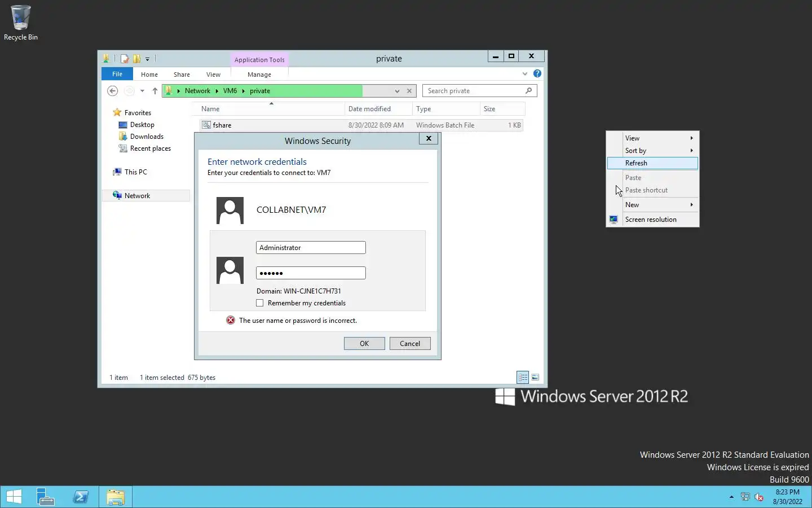Show hidden tray icons arrow
Viewport: 812px width, 508px height.
[731, 497]
